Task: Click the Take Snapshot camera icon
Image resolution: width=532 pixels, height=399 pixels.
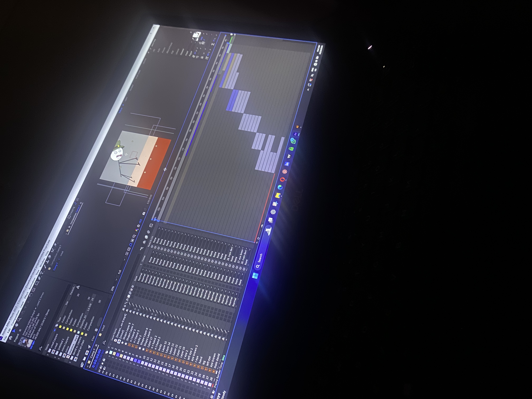Action: click(x=144, y=214)
